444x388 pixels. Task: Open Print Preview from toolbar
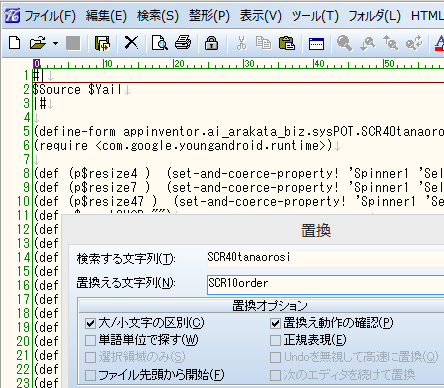click(159, 43)
